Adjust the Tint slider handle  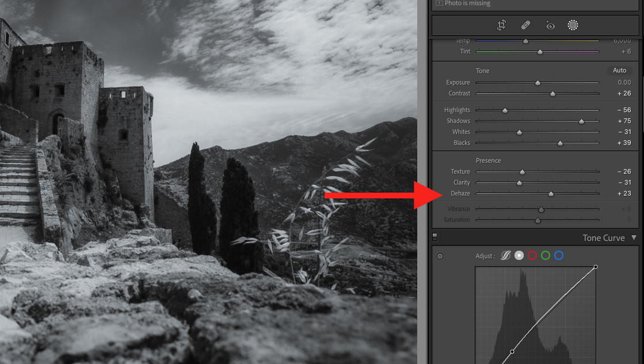pyautogui.click(x=540, y=52)
